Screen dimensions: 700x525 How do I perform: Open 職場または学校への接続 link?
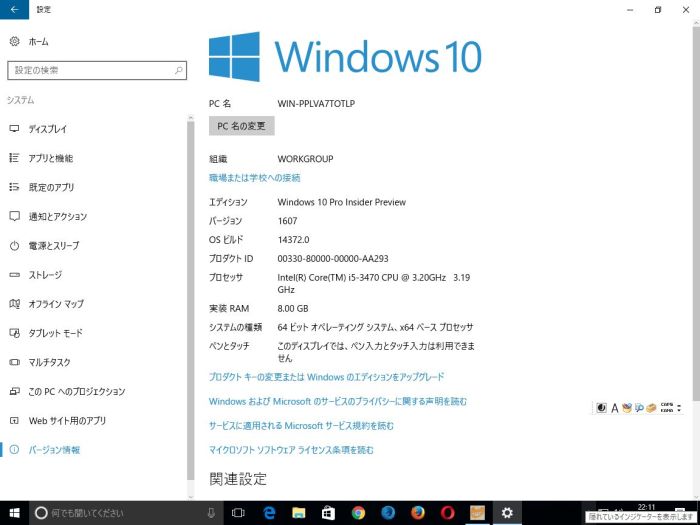[x=254, y=177]
